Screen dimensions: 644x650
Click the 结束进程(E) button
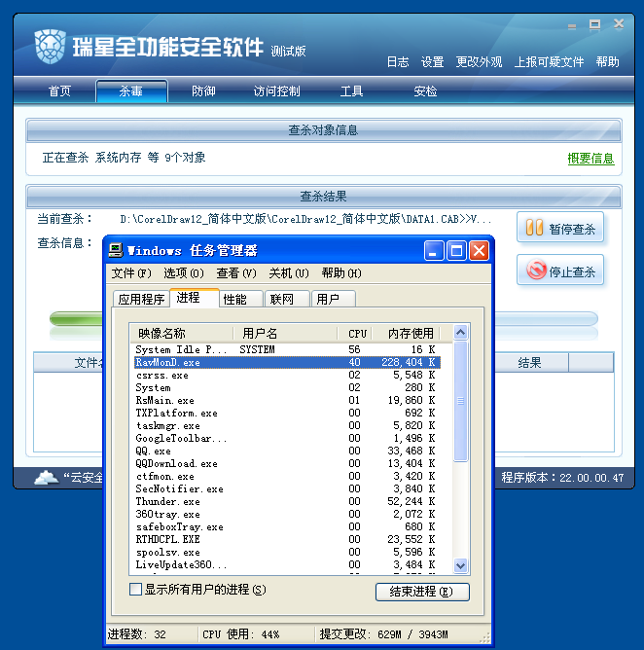pos(422,592)
